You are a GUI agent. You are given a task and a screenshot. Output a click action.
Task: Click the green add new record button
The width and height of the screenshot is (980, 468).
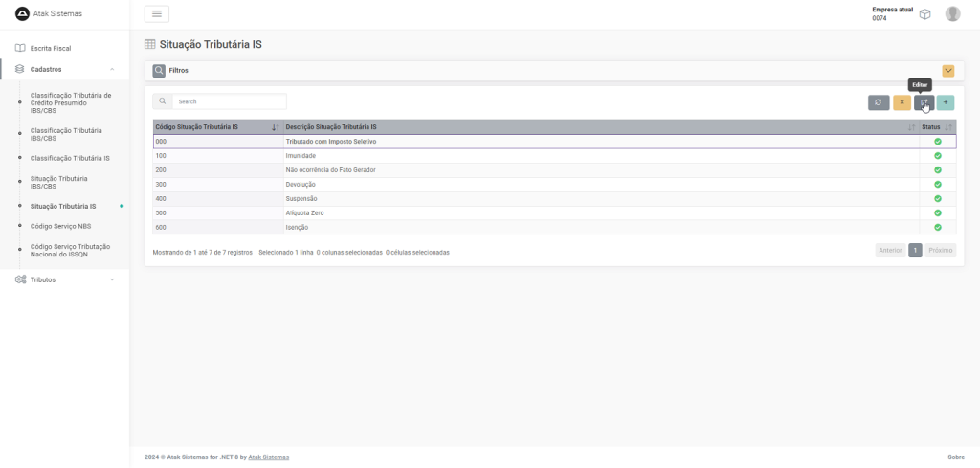click(946, 102)
